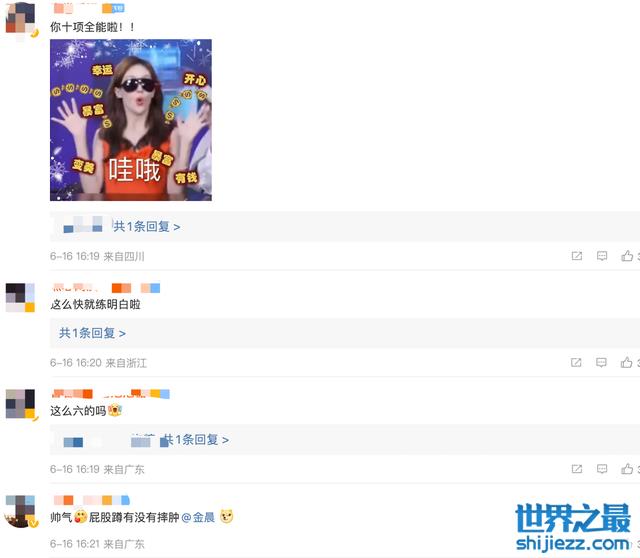Click share icon on the Sichuan comment

pyautogui.click(x=577, y=256)
